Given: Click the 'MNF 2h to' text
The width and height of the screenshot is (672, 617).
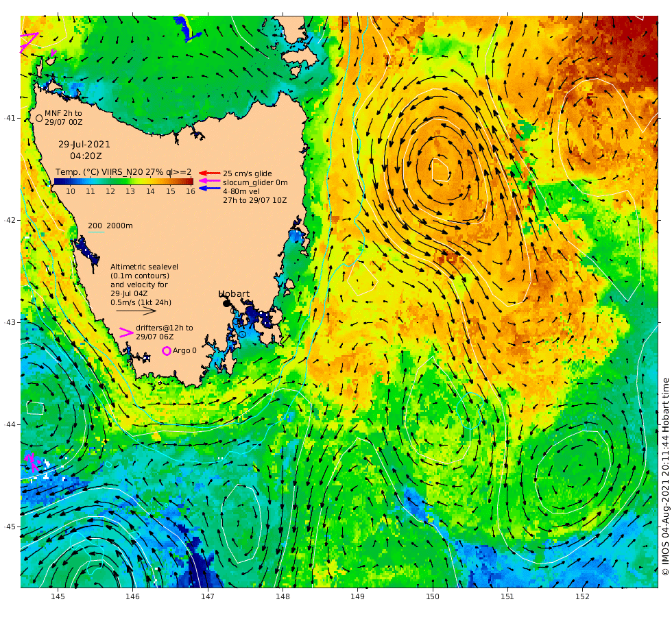Looking at the screenshot, I should [63, 113].
